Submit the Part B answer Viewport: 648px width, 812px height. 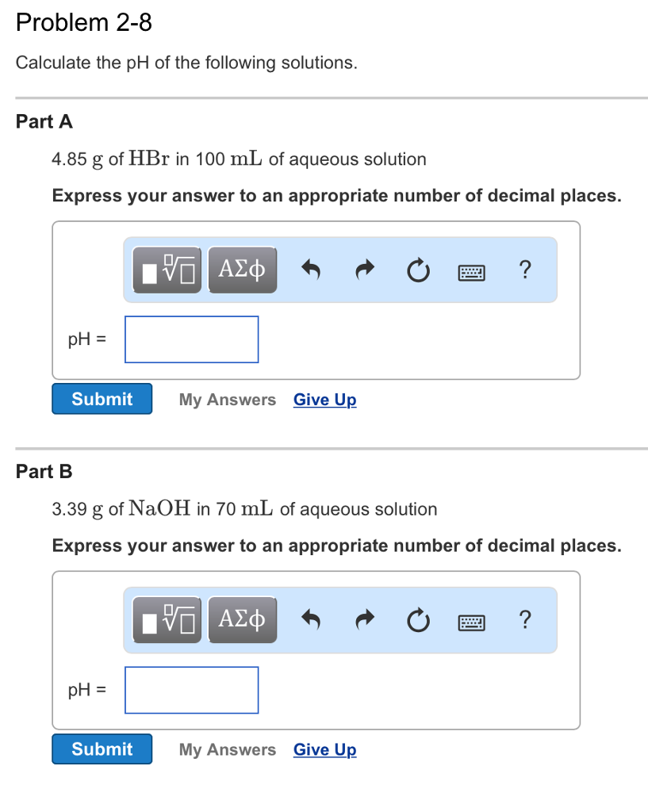102,749
